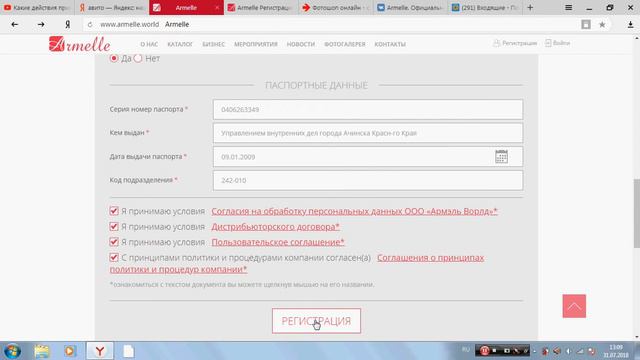Open File Explorer from taskbar
The image size is (640, 360).
click(x=42, y=351)
